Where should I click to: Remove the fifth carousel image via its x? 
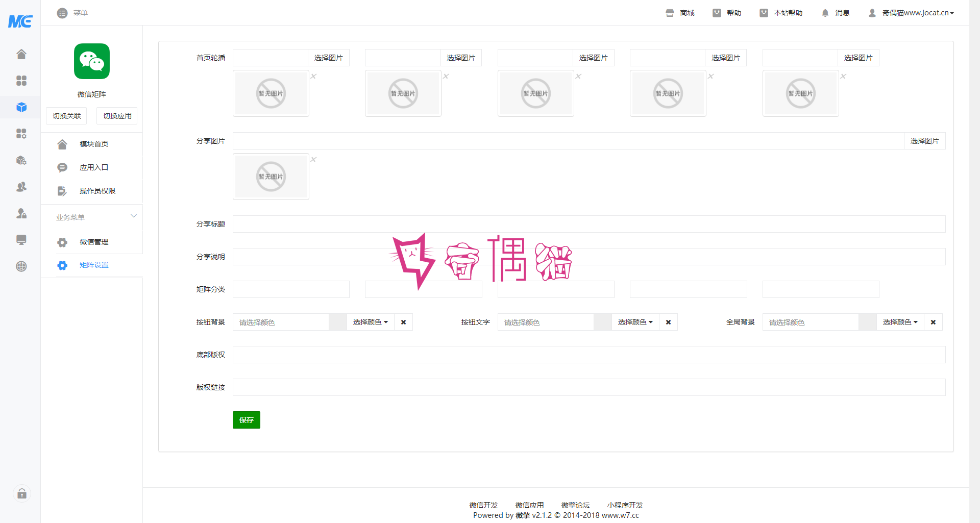coord(843,76)
